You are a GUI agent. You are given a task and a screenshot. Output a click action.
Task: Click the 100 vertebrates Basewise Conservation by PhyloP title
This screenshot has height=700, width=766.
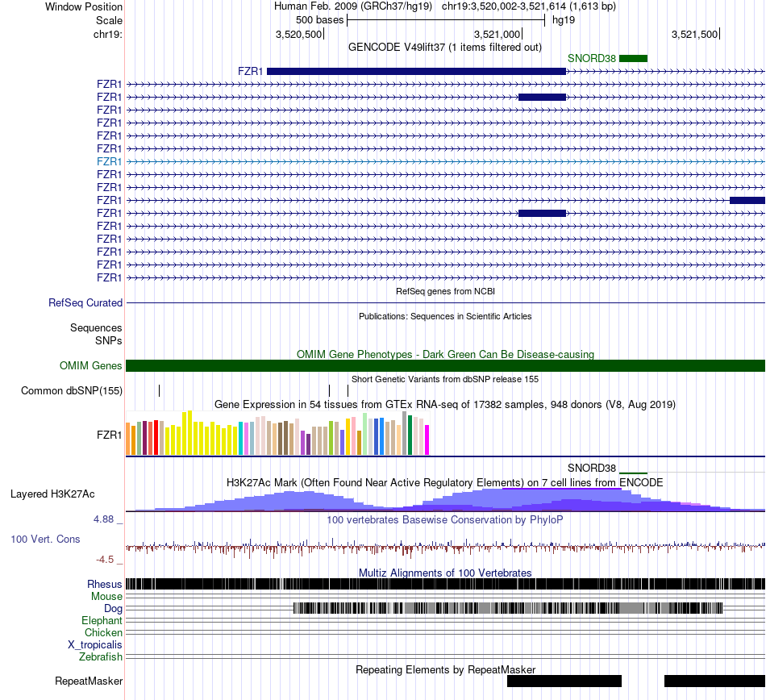point(444,519)
